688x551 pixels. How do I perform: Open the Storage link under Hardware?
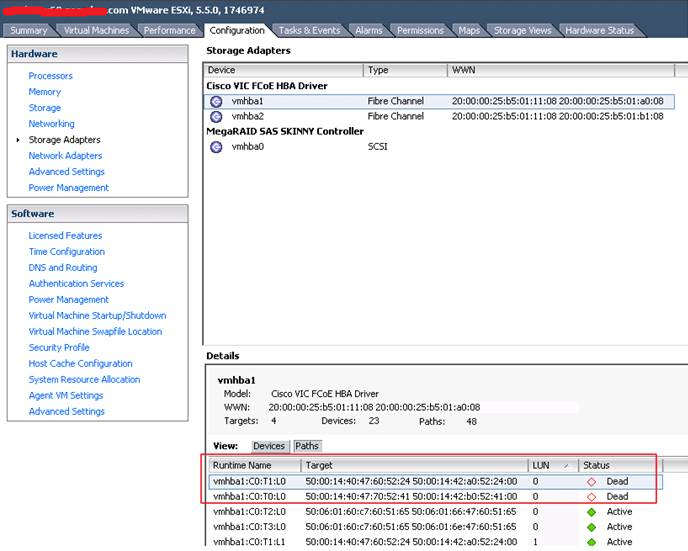pos(45,108)
